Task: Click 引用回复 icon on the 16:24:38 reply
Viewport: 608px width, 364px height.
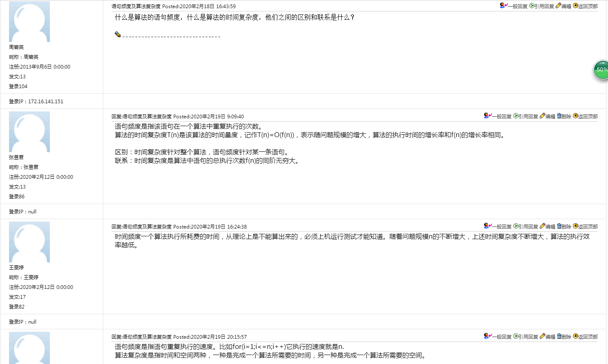Action: coord(516,226)
